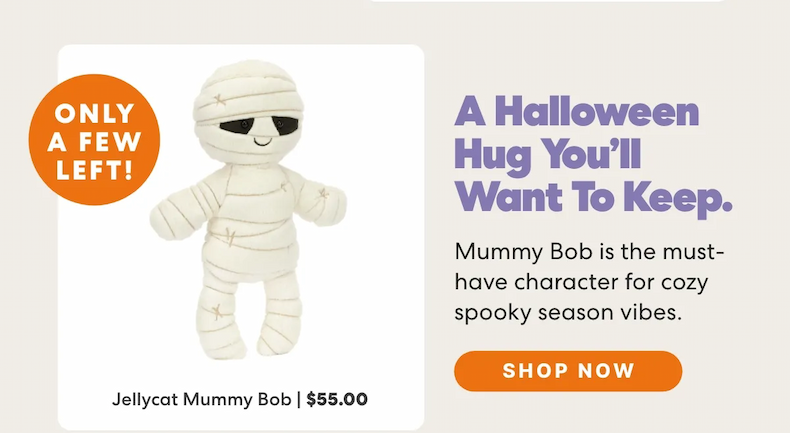The height and width of the screenshot is (433, 790).
Task: Click 'Hug You'll' headline line
Action: 548,155
